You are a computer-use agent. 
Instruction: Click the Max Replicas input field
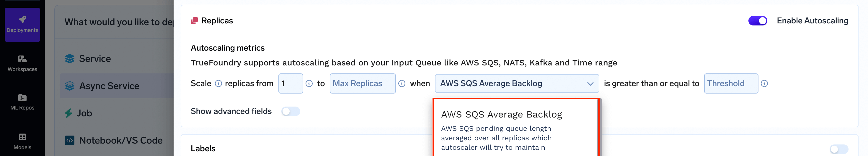point(363,83)
